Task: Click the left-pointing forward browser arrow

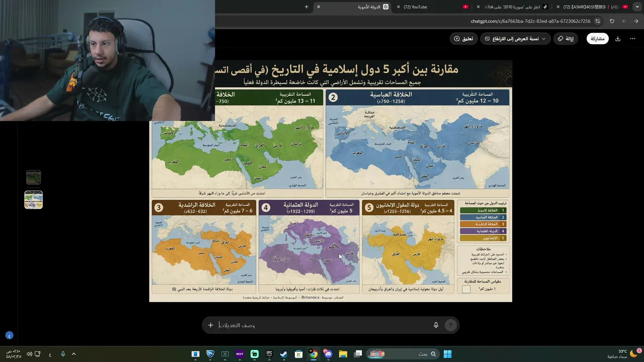Action: pyautogui.click(x=624, y=21)
